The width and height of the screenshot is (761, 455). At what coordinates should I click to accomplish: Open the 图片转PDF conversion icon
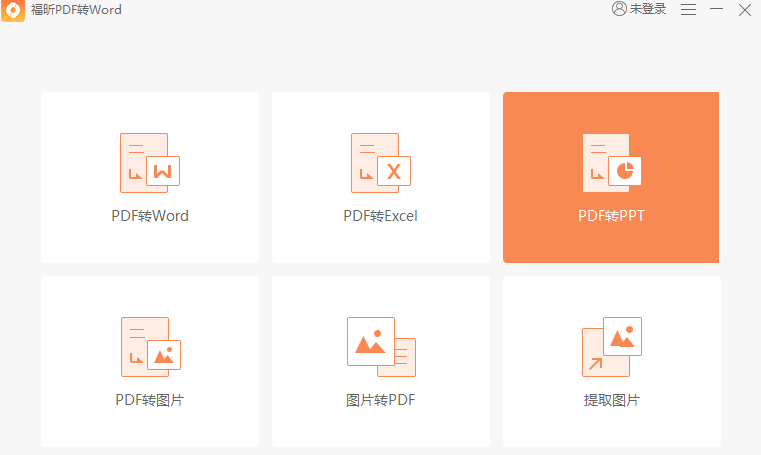pos(381,347)
